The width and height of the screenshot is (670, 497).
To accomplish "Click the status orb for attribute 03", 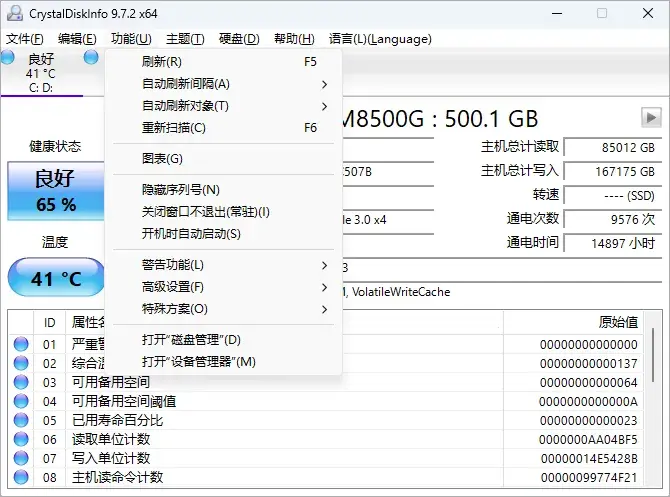I will coord(21,382).
